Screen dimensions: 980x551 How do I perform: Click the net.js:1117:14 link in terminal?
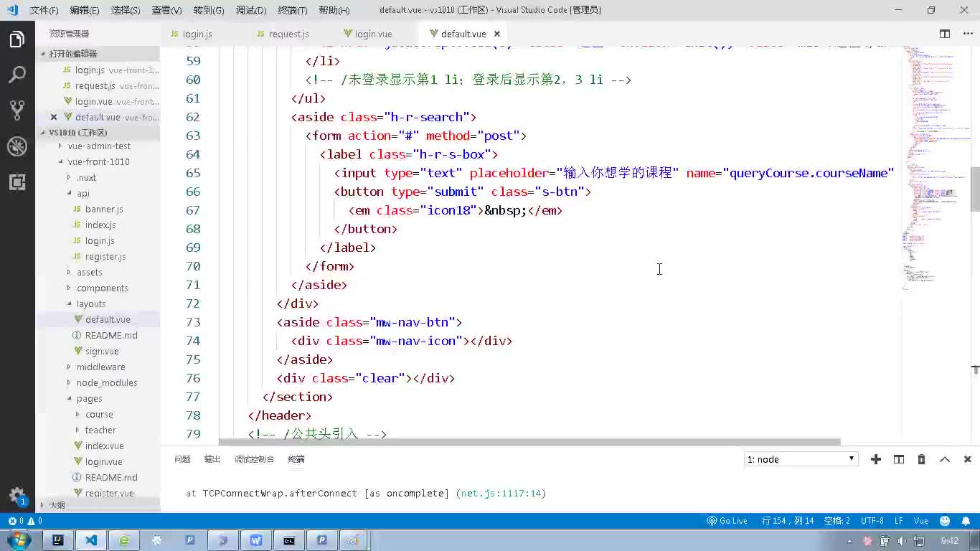point(501,494)
